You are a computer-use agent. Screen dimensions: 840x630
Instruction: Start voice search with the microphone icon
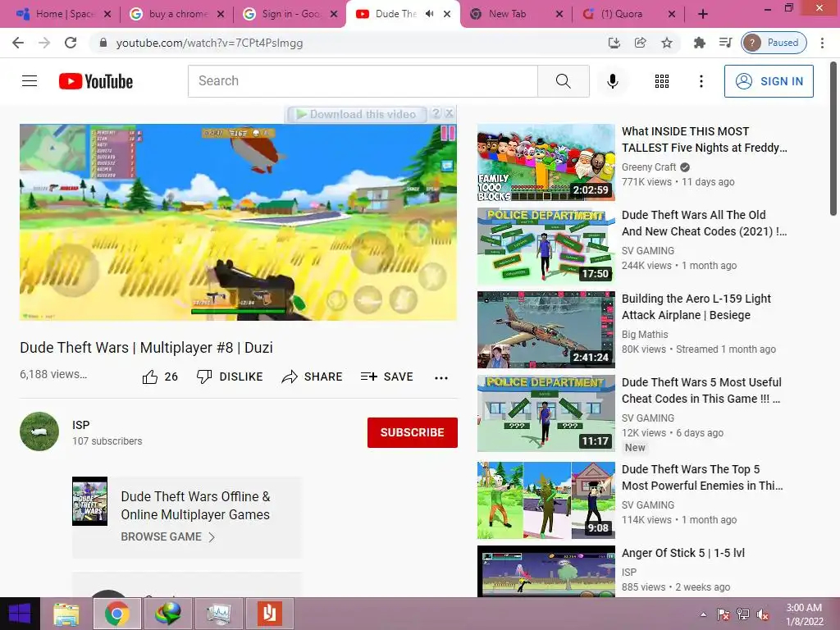click(612, 81)
